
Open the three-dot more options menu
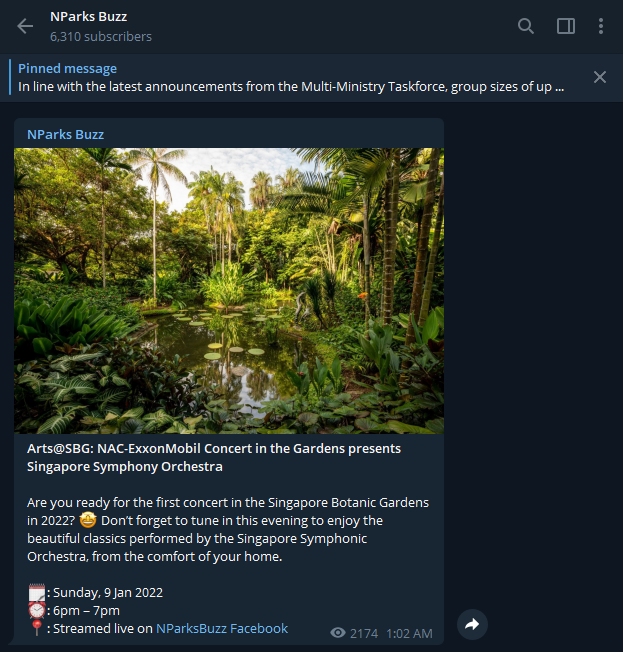pyautogui.click(x=600, y=26)
